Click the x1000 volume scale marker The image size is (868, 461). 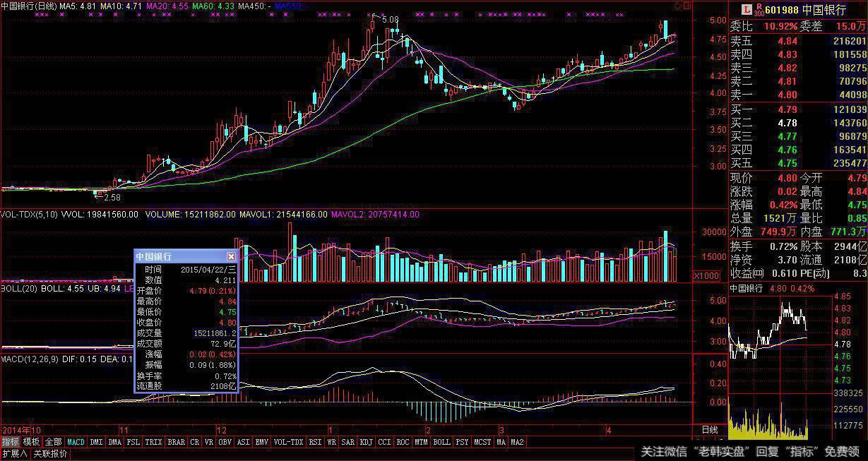pos(707,276)
